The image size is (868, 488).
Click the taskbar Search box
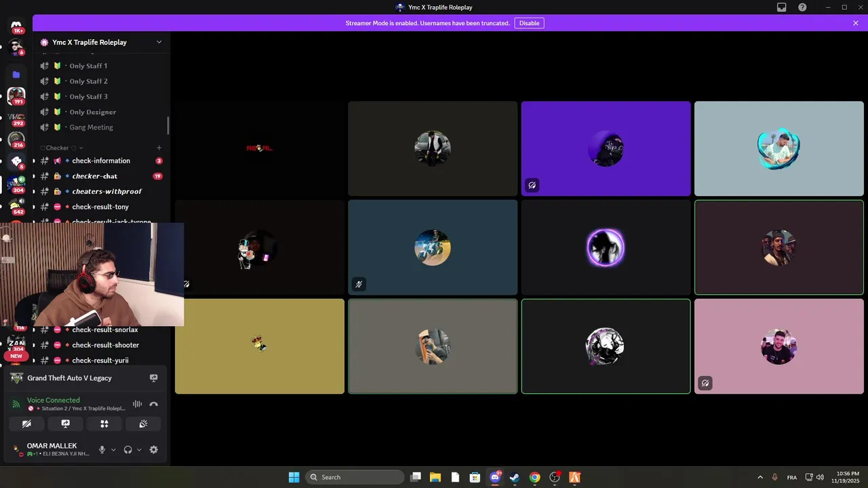(x=355, y=477)
